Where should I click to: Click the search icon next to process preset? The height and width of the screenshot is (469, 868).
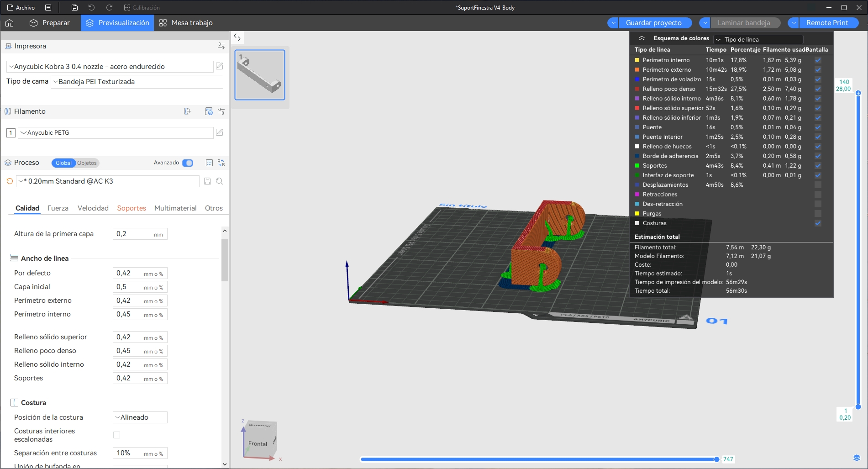[x=219, y=181]
